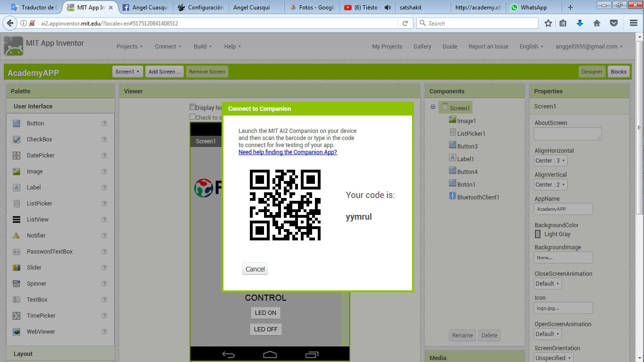Reload the current page
Image resolution: width=644 pixels, height=362 pixels.
pos(405,23)
